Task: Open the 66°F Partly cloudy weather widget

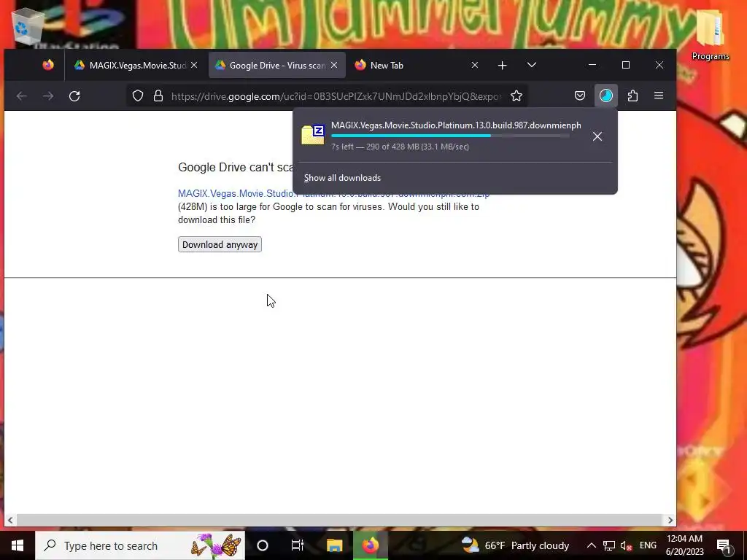Action: click(x=516, y=545)
